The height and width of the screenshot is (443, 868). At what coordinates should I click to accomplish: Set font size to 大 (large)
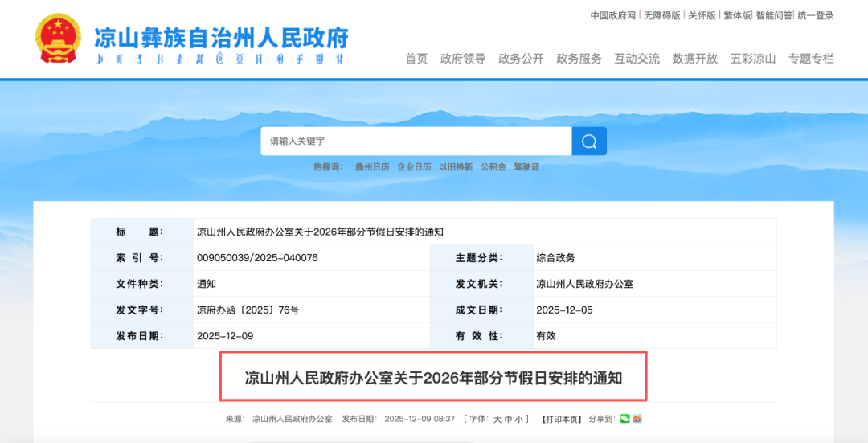pyautogui.click(x=497, y=419)
